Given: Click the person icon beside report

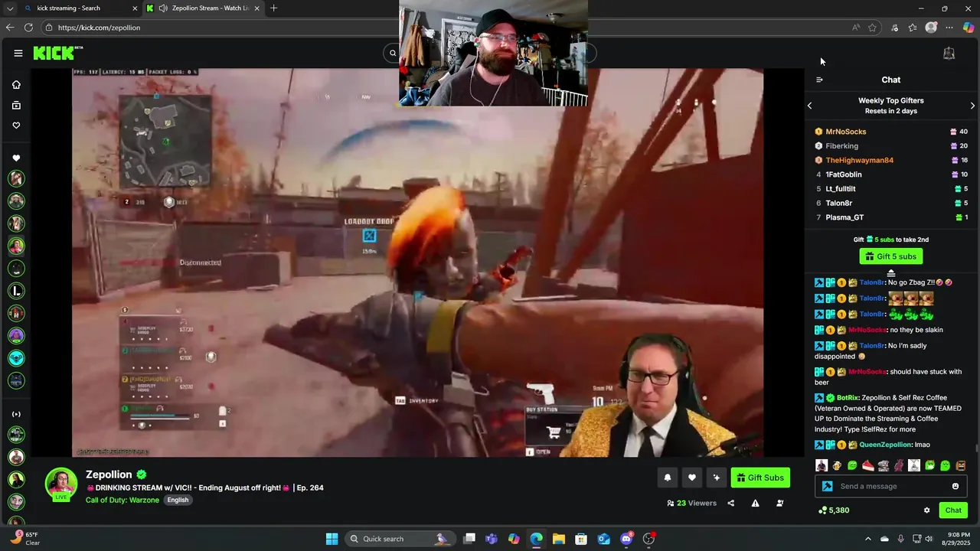Looking at the screenshot, I should (779, 503).
